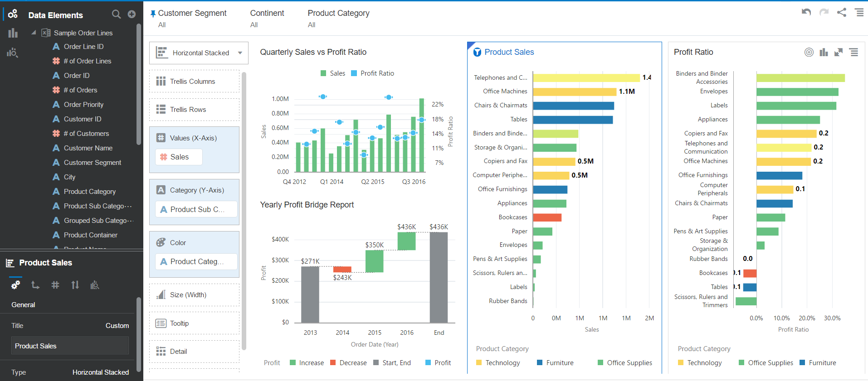The width and height of the screenshot is (868, 381).
Task: Open the Values properties tab with hash icon
Action: pos(55,285)
